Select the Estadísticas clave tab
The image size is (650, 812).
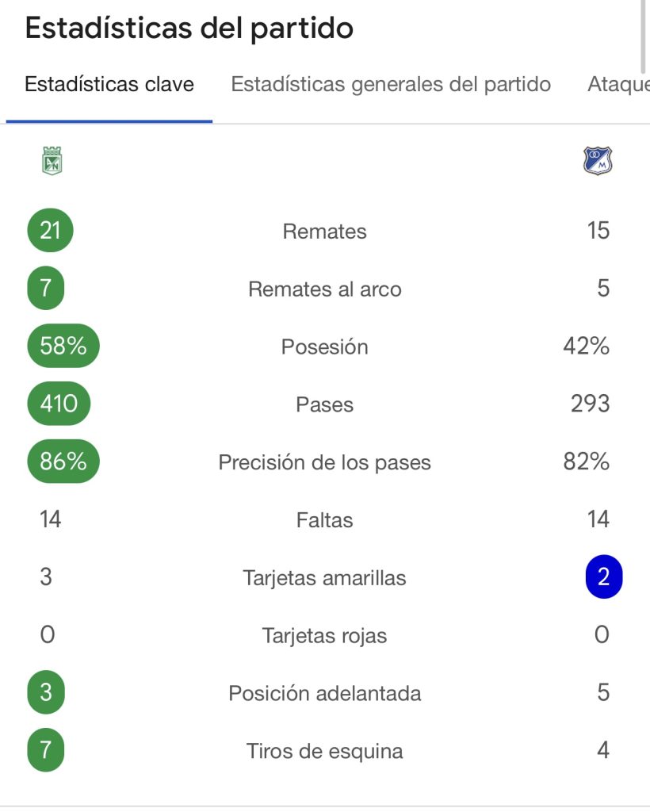(109, 85)
